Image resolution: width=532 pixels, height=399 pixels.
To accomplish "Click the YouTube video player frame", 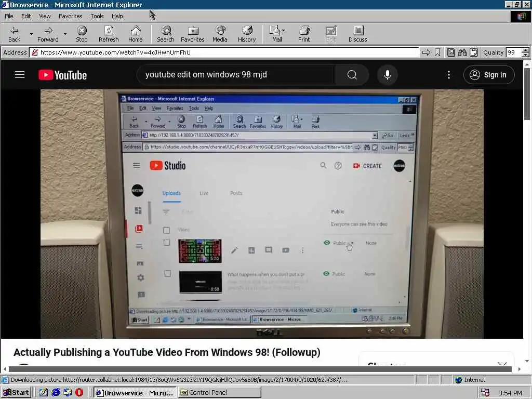I will [262, 214].
